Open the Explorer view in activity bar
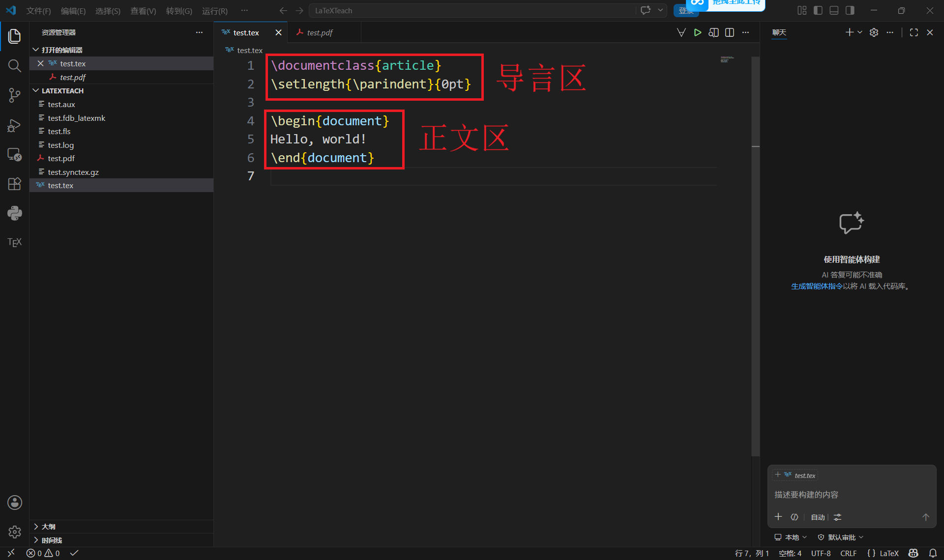Viewport: 944px width, 560px height. point(14,36)
